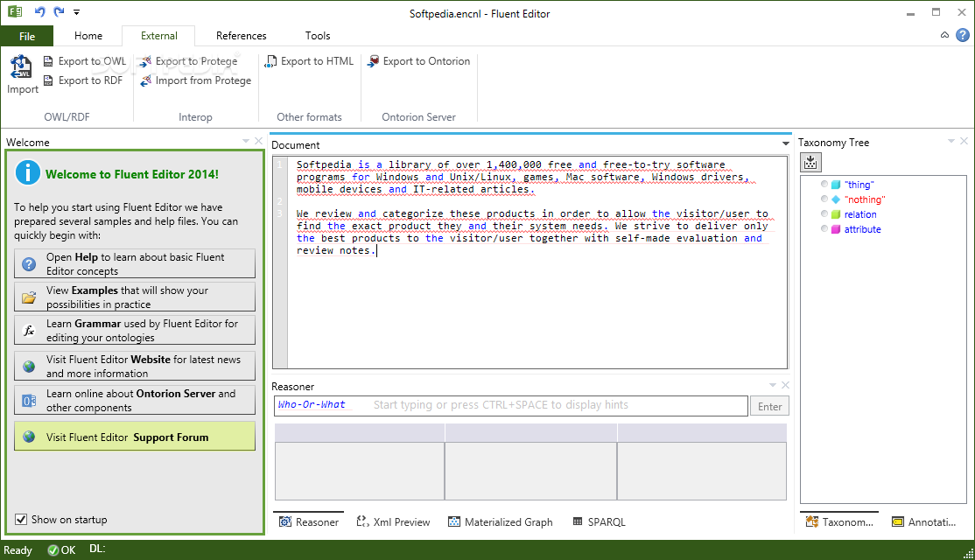Switch to the Materialized Graph tab
Screen dimensions: 975x560
pyautogui.click(x=500, y=522)
